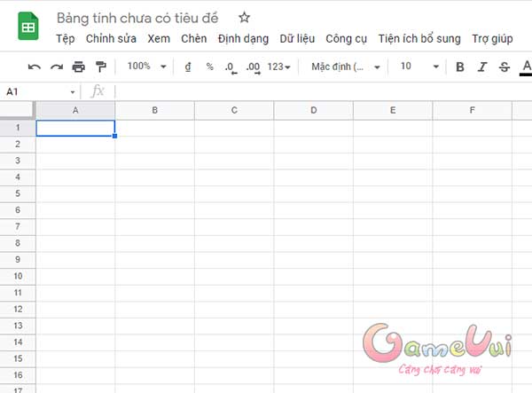Click the Print icon
The image size is (532, 393).
(79, 67)
